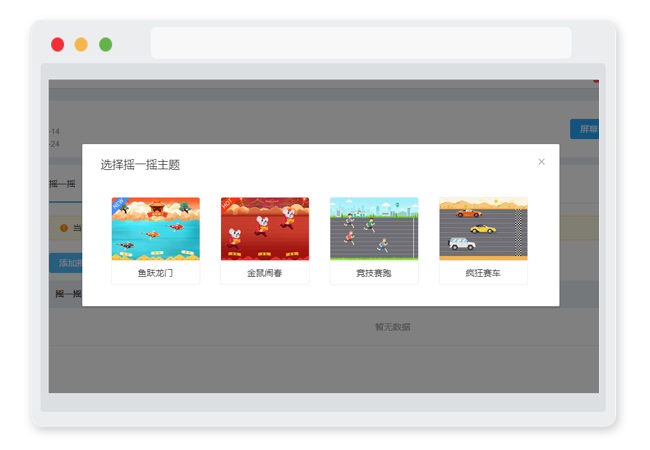Click the green window maximize dot

(x=106, y=44)
